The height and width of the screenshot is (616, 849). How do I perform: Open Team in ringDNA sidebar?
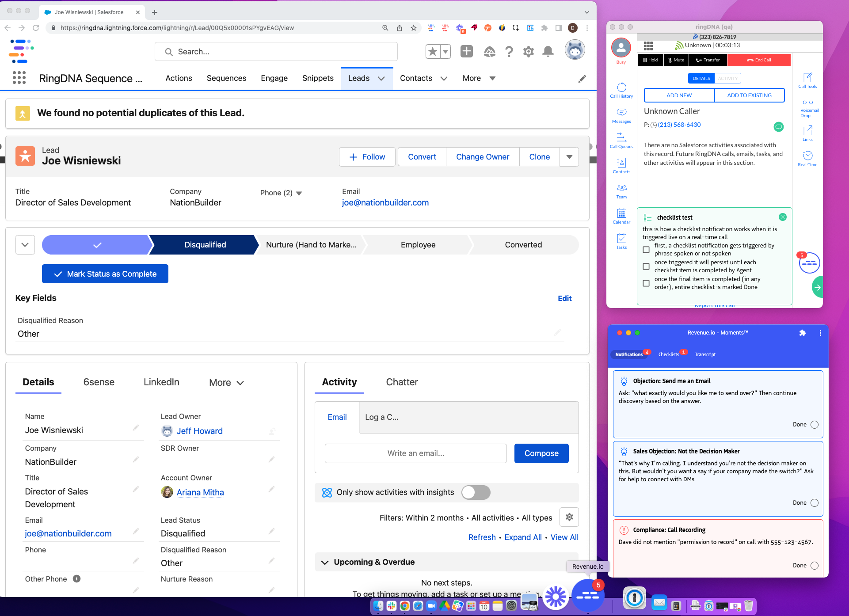[x=621, y=191]
